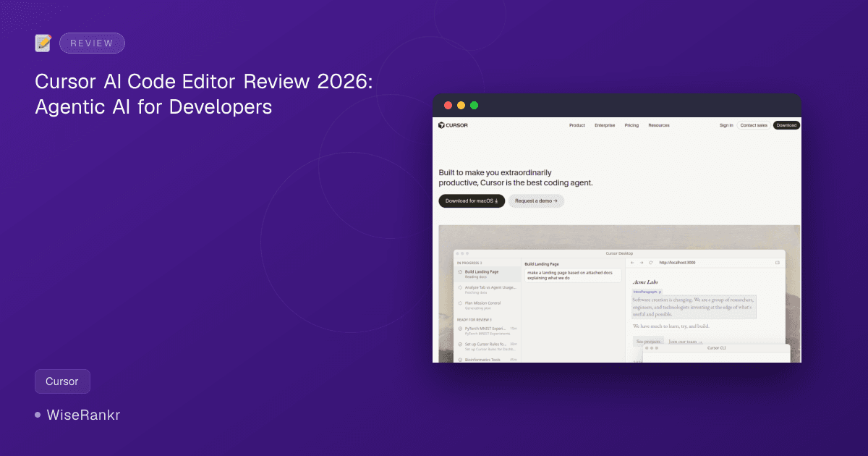
Task: Select Set up Cursor Rules review item
Action: [488, 346]
